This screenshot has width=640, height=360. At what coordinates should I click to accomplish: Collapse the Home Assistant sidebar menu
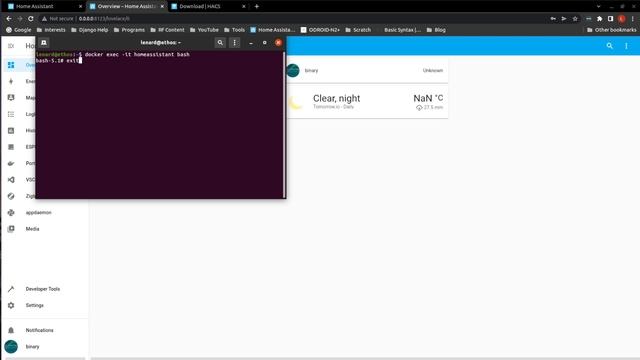pos(11,46)
